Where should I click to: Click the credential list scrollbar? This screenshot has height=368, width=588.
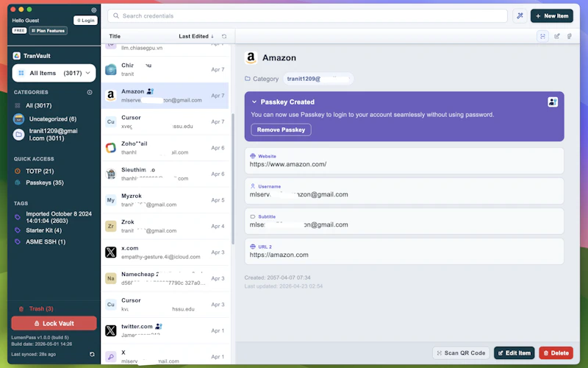click(233, 178)
